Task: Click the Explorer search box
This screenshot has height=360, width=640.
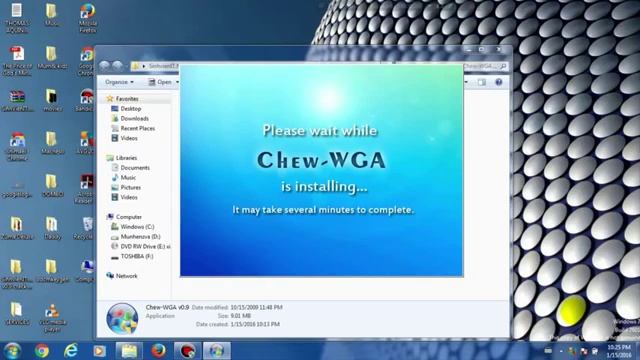Action: click(485, 66)
